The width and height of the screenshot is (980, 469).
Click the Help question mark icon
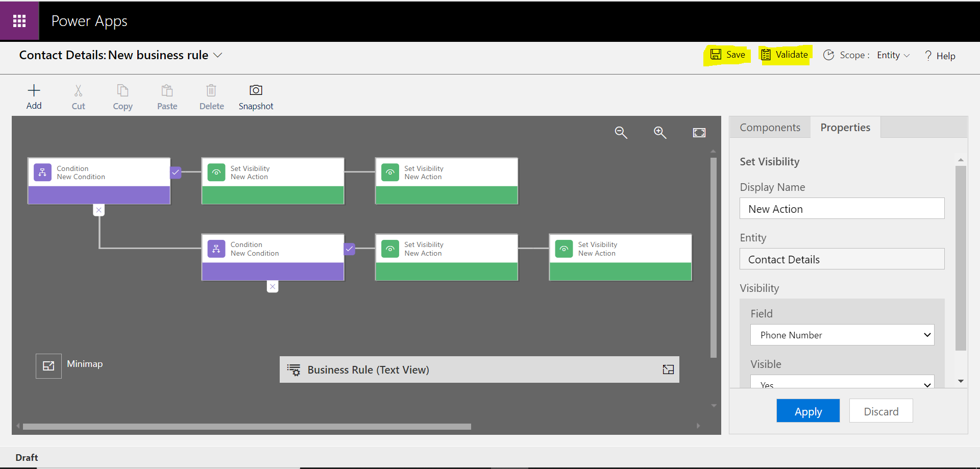pyautogui.click(x=928, y=56)
